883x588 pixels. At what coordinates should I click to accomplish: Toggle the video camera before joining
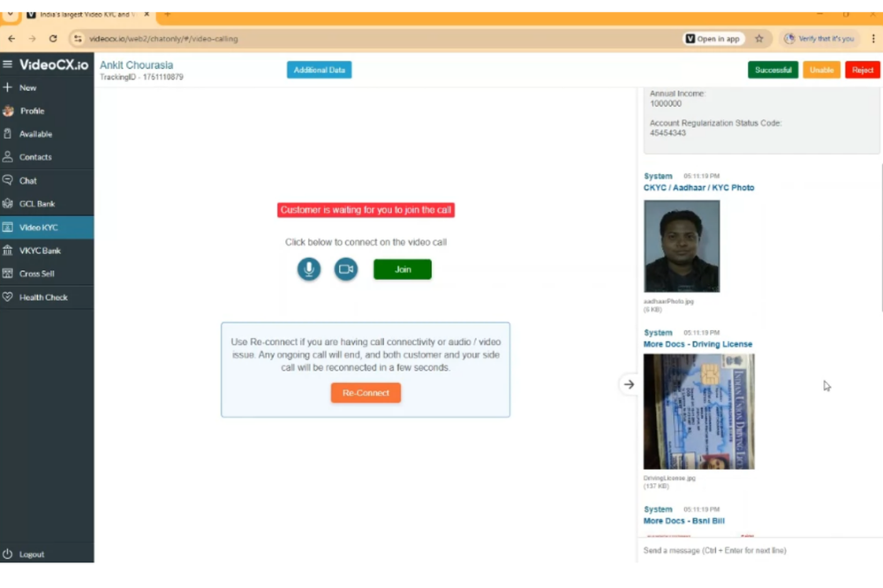pyautogui.click(x=345, y=269)
